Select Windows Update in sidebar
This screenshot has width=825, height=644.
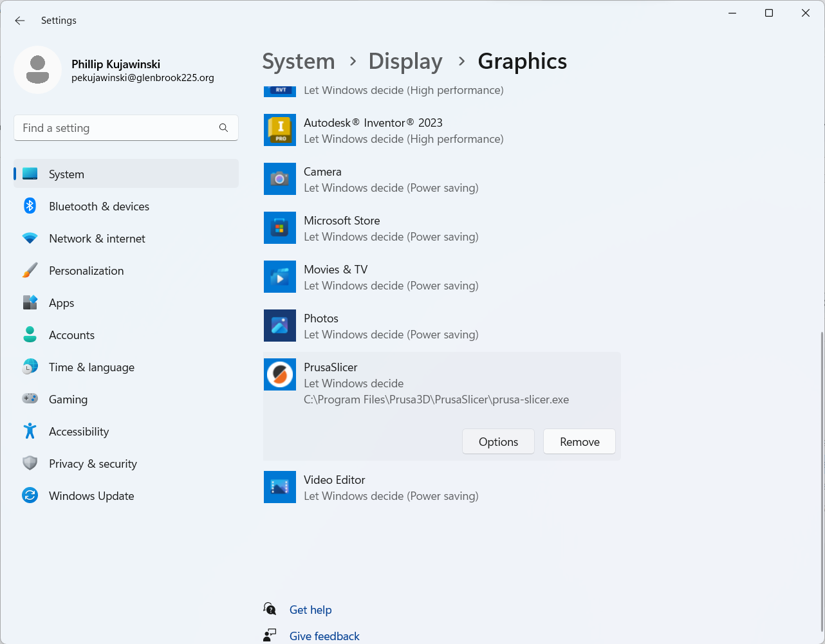coord(126,495)
